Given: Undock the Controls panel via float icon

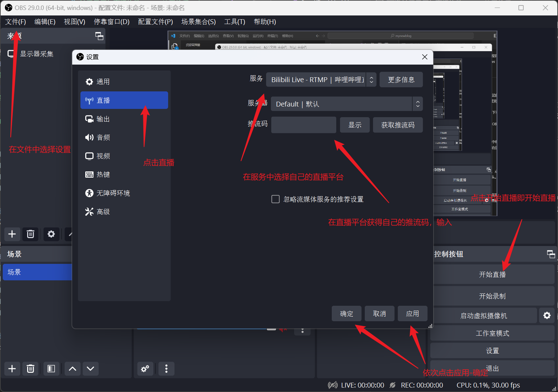Looking at the screenshot, I should click(551, 254).
